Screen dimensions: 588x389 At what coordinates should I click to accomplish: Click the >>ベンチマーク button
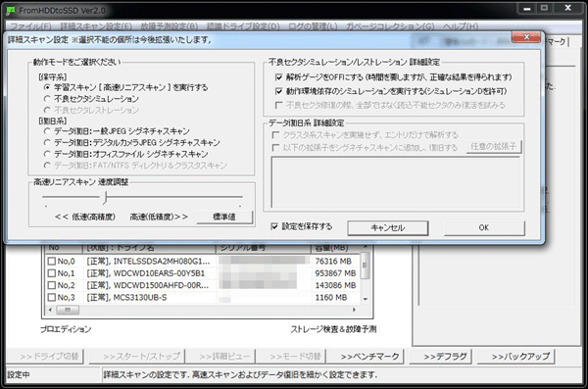coord(366,357)
